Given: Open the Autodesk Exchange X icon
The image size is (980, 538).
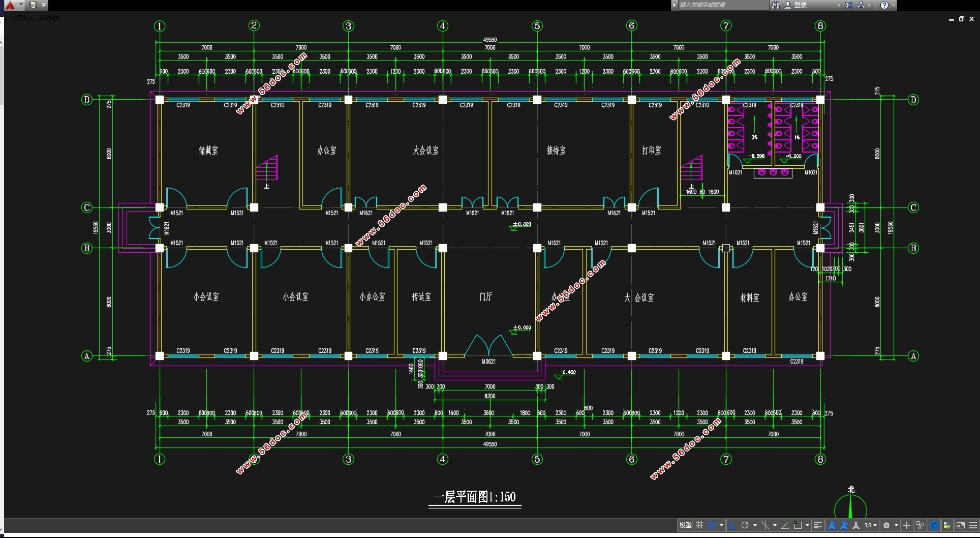Looking at the screenshot, I should click(x=848, y=5).
